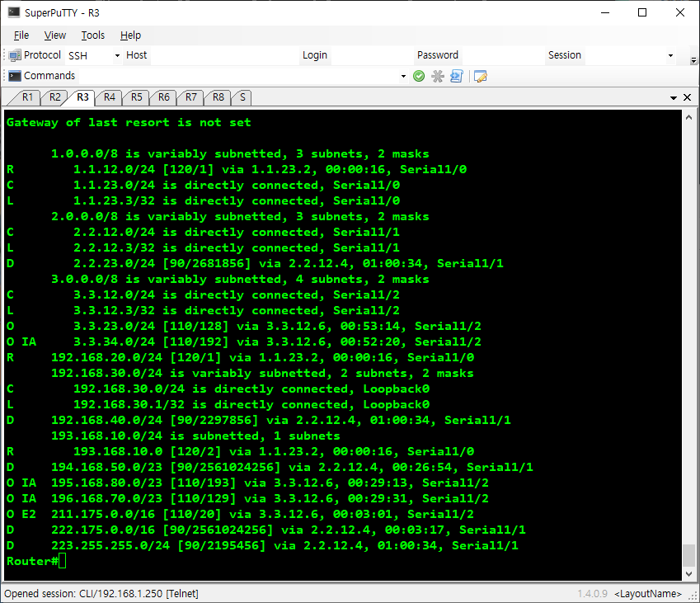Click the 2.2.23.0/24 EIGRP route line
The height and width of the screenshot is (603, 700).
pos(255,263)
